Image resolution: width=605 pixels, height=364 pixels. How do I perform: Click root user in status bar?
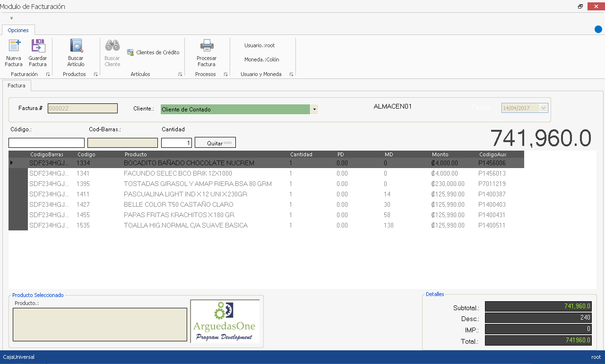click(x=596, y=357)
